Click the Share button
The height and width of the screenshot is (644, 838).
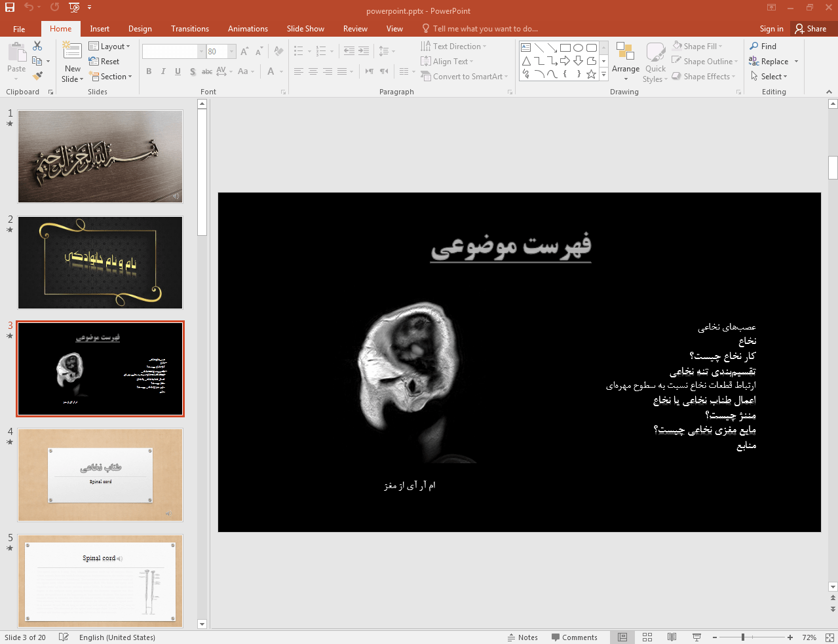click(x=810, y=29)
